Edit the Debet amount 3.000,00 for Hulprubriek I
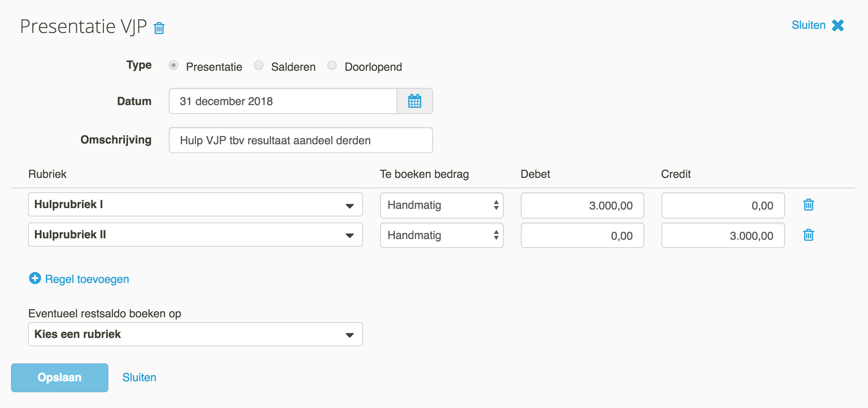Viewport: 868px width, 408px height. (583, 205)
